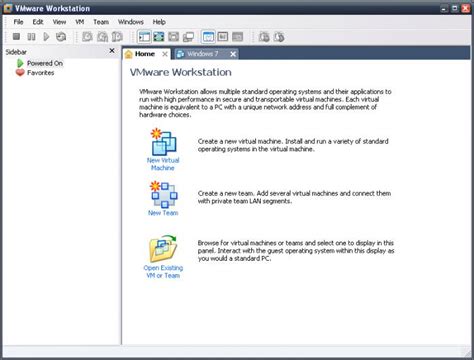Close the Sidebar panel
This screenshot has height=360, width=474.
[x=112, y=51]
